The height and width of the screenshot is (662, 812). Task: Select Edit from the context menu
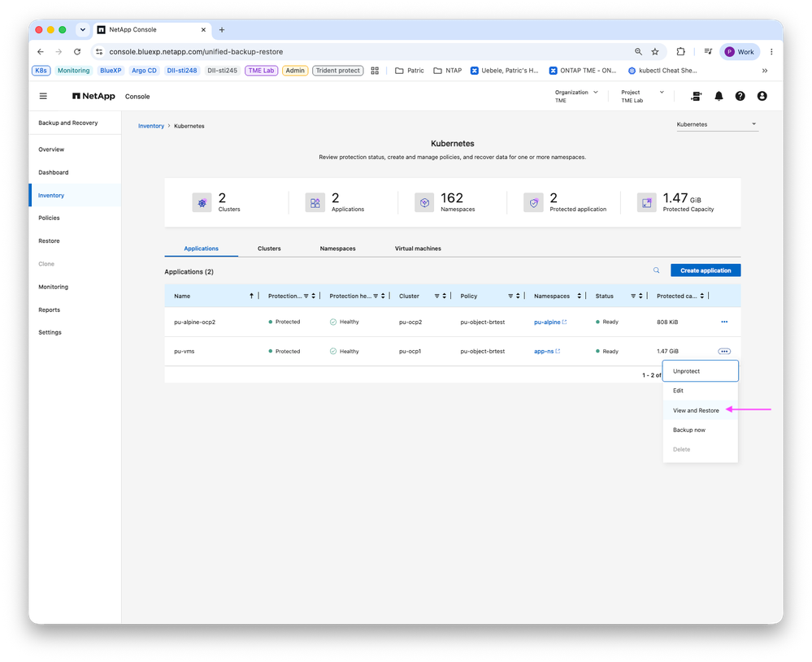pyautogui.click(x=700, y=391)
